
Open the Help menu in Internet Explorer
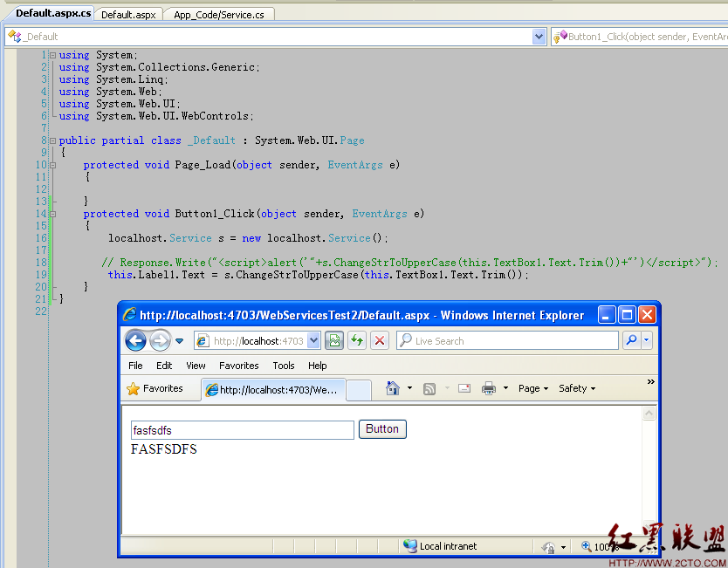click(x=317, y=366)
